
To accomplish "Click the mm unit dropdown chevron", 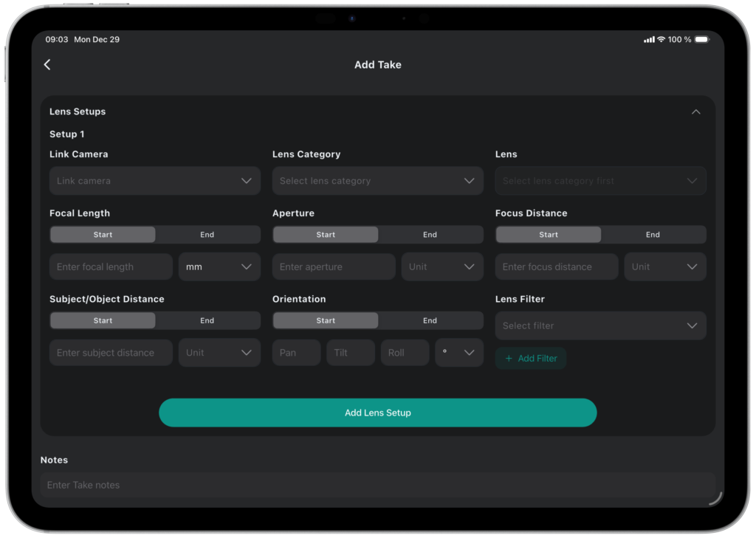I will click(247, 267).
